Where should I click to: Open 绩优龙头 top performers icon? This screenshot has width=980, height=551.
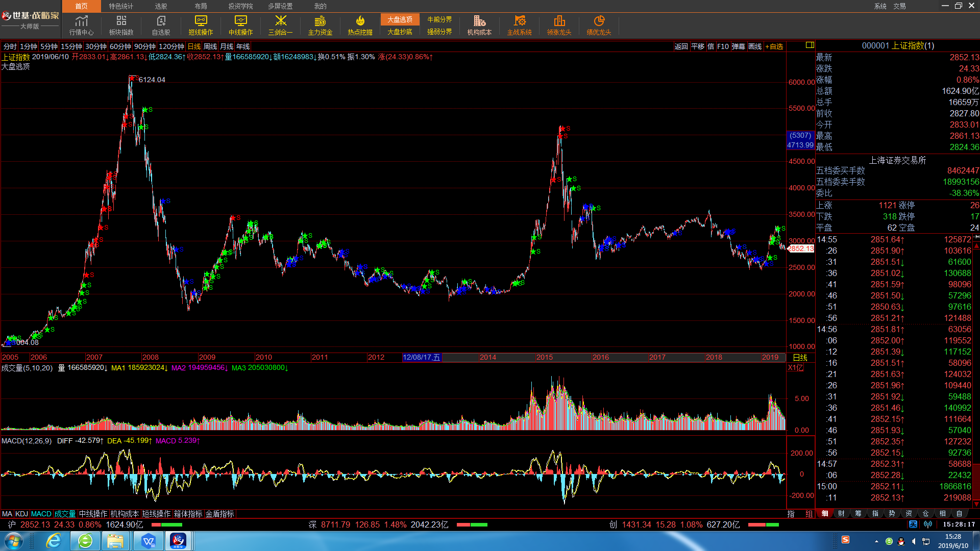pyautogui.click(x=599, y=25)
